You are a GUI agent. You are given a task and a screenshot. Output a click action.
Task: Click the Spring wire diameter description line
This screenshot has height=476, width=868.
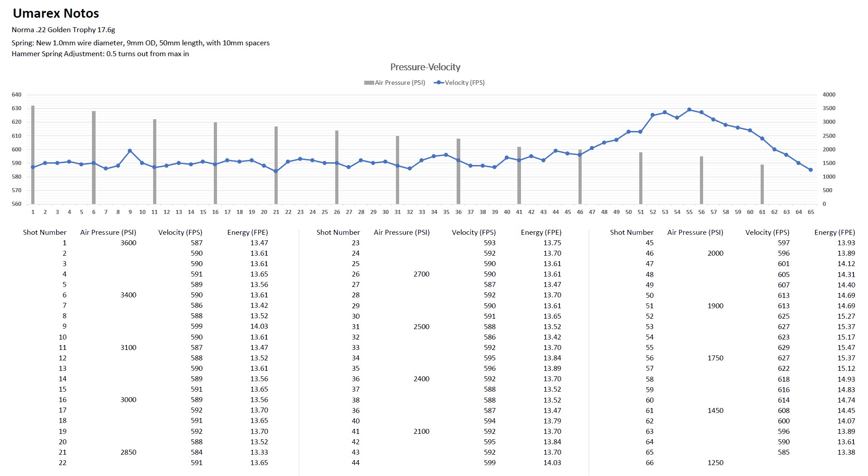(140, 43)
